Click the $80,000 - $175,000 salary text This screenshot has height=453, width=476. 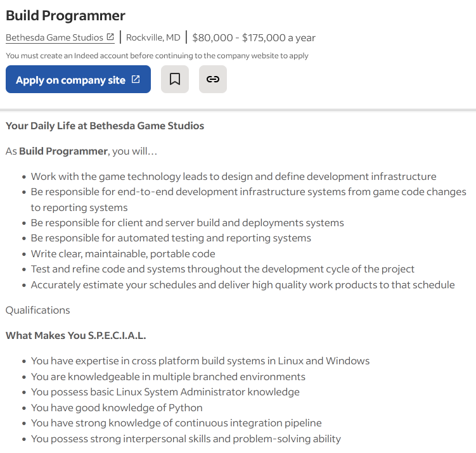pos(254,37)
